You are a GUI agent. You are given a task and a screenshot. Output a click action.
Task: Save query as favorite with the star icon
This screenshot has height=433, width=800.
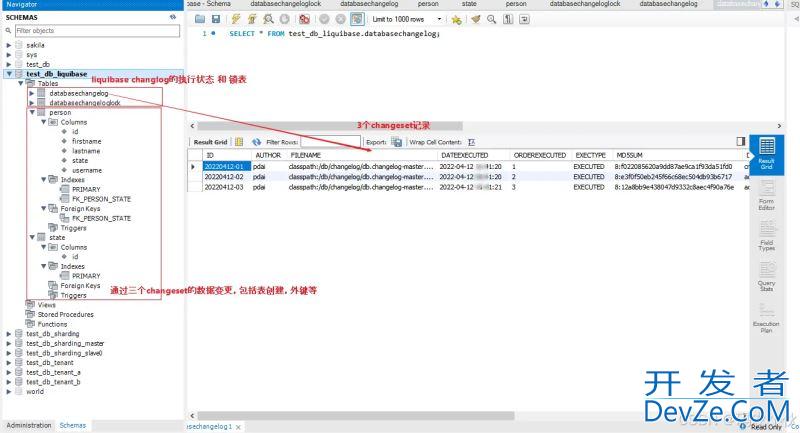point(456,19)
